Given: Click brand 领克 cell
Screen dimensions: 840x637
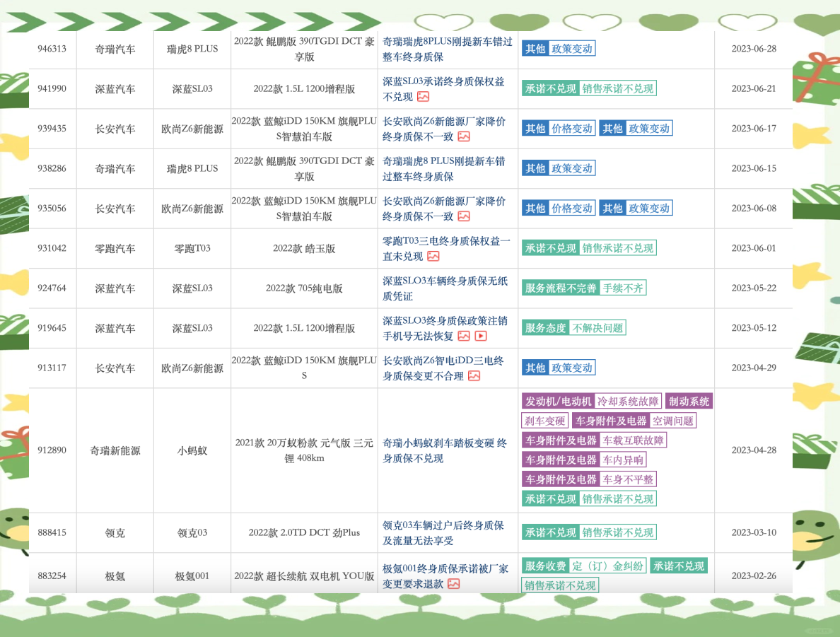Looking at the screenshot, I should coord(115,532).
